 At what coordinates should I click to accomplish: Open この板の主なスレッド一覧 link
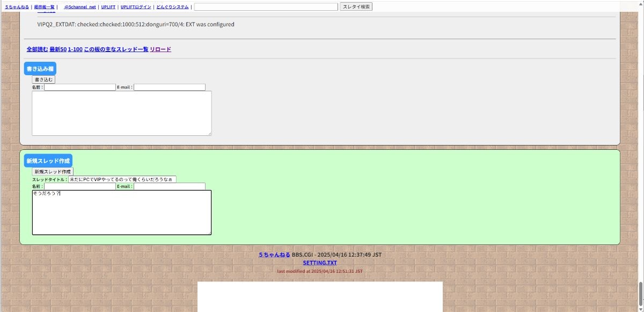coord(116,49)
